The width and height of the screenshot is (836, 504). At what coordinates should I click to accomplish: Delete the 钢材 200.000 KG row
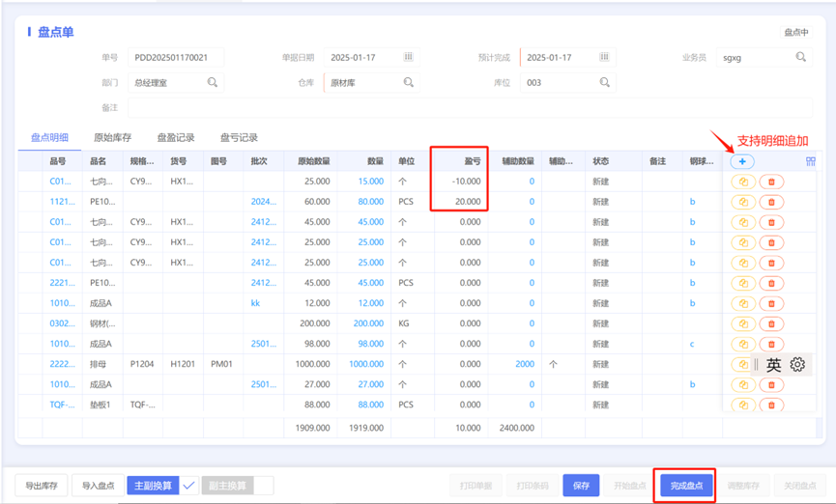(x=771, y=323)
